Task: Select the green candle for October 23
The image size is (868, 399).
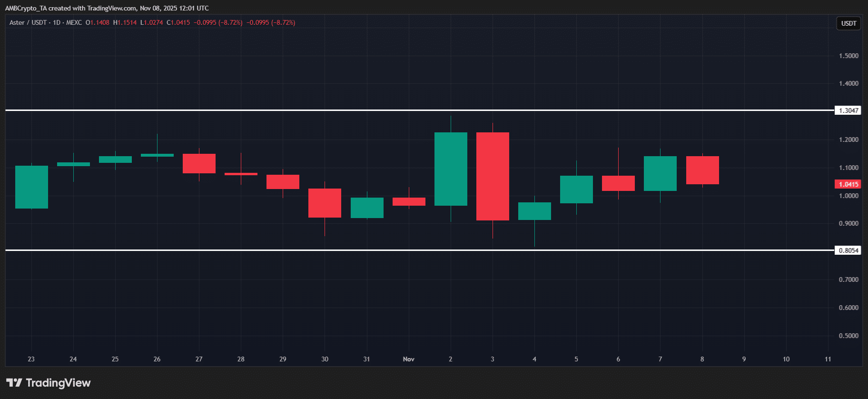Action: coord(31,187)
